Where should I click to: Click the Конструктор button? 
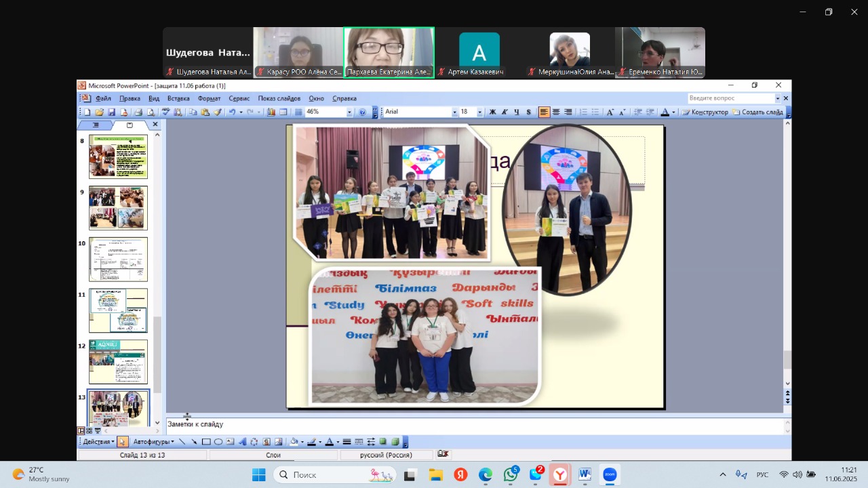point(705,113)
